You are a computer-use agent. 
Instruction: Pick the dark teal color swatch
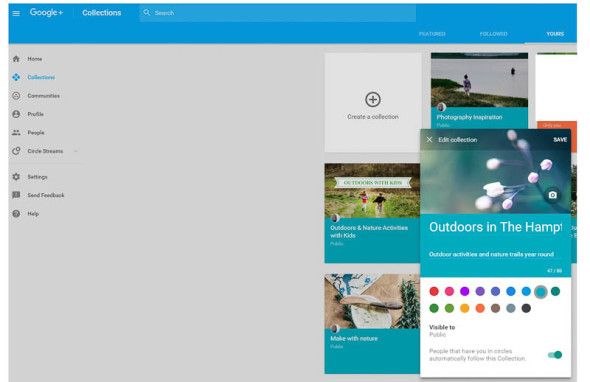tap(555, 291)
